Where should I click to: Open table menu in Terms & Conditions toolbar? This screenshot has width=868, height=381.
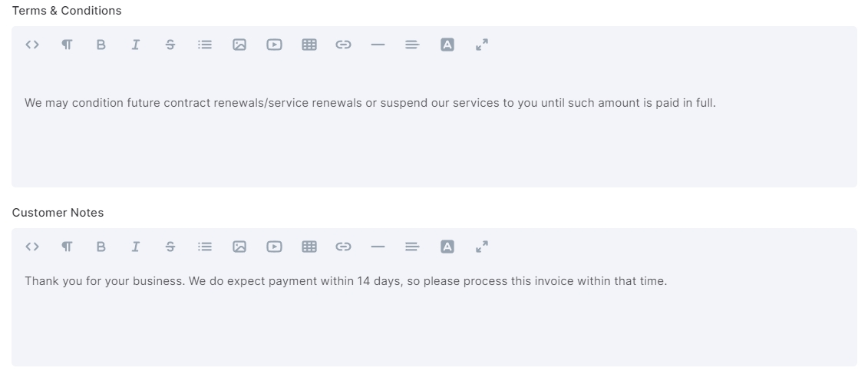(309, 45)
